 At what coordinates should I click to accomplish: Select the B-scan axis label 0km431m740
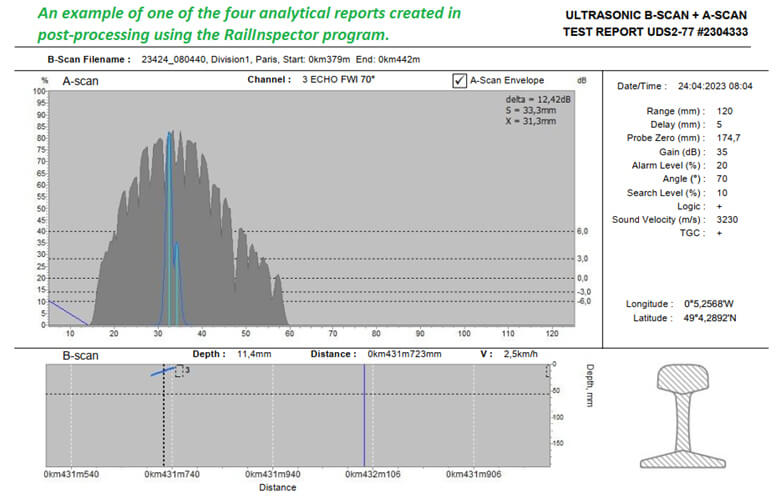tap(172, 474)
